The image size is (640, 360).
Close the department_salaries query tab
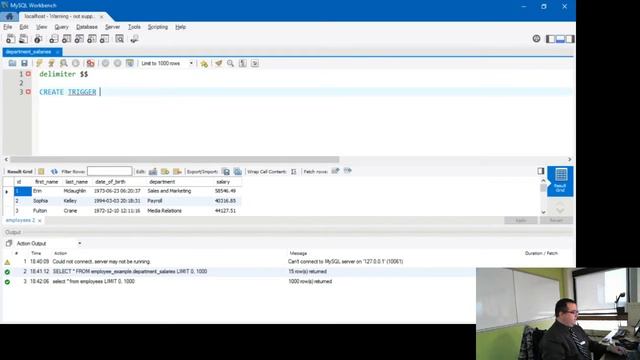coord(58,52)
